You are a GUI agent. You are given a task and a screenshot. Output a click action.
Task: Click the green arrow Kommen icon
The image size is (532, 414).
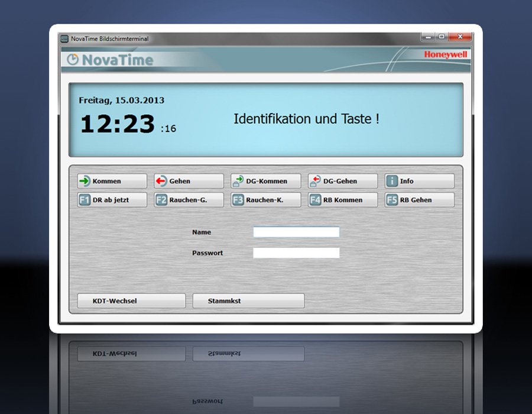click(x=85, y=181)
